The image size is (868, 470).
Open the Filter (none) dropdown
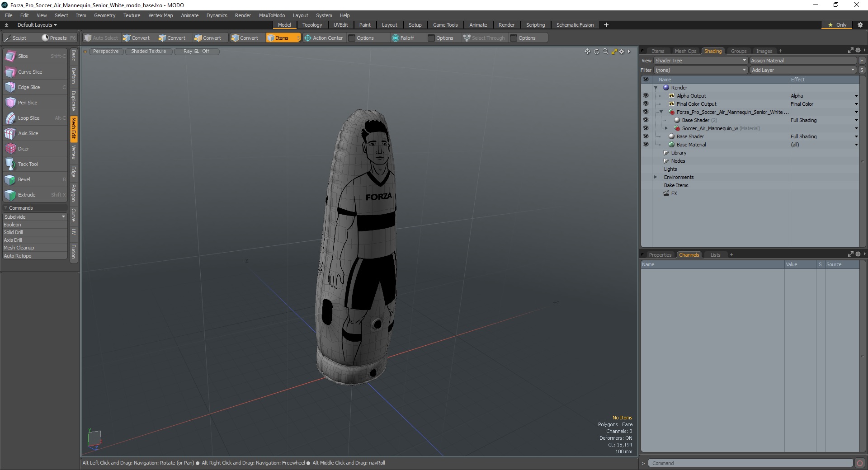click(700, 70)
